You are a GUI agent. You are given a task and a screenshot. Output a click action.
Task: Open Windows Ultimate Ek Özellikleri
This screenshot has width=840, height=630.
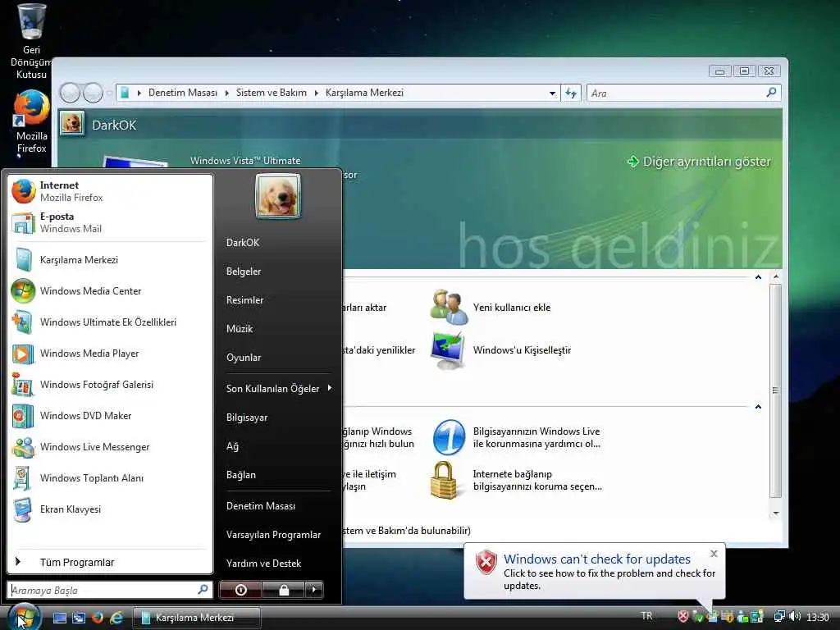(110, 322)
